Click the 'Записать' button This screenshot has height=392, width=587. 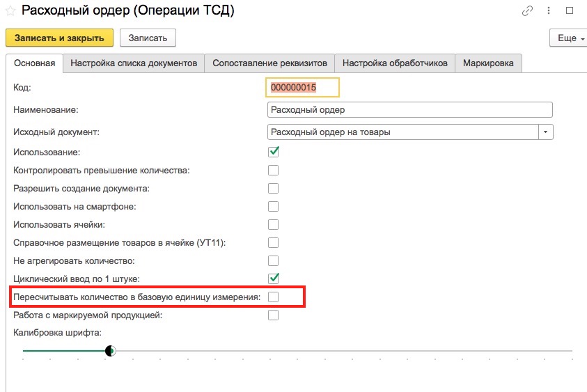click(148, 38)
